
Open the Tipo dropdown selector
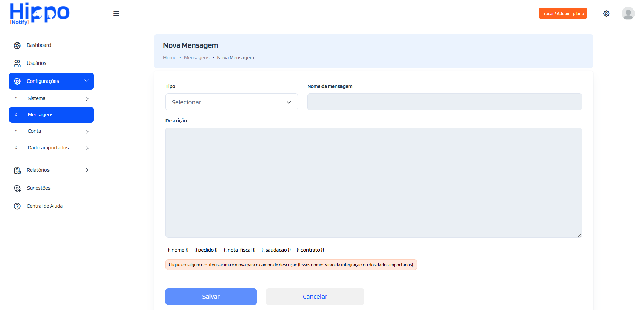tap(232, 102)
